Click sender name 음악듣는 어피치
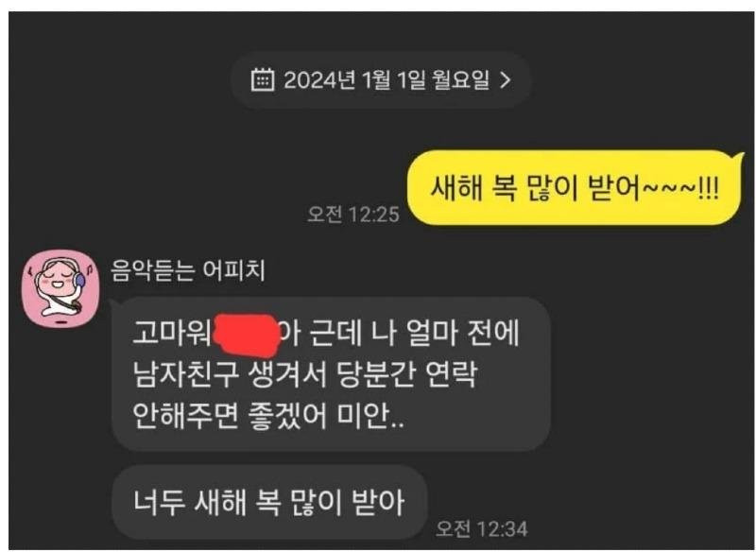756x552 pixels. point(188,270)
